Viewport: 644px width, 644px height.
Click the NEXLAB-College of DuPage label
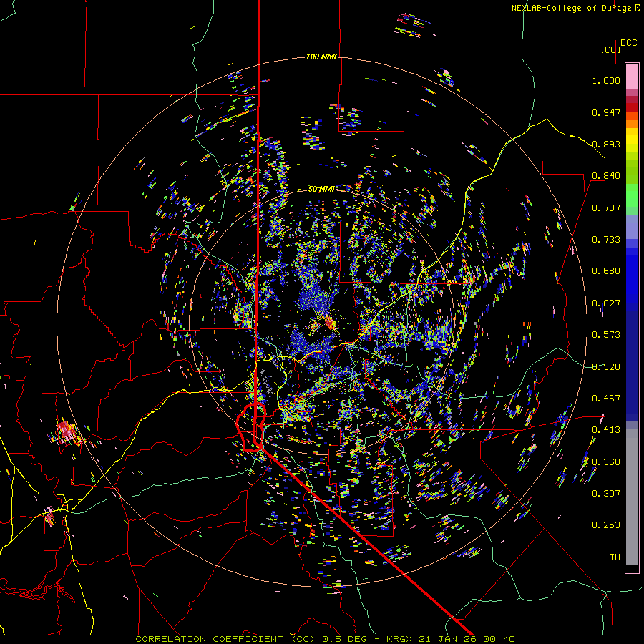575,8
